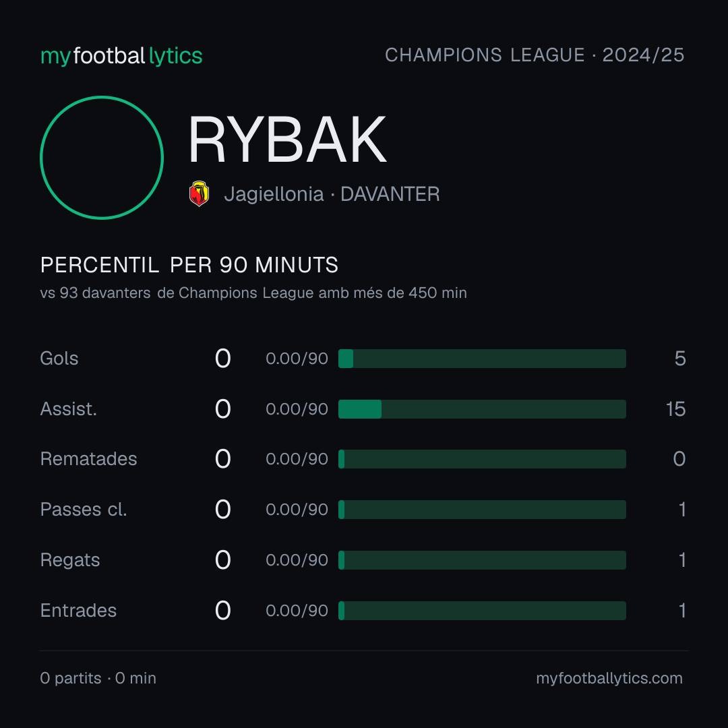Select the Champions League 2024/25 label
Image resolution: width=728 pixels, height=728 pixels.
point(535,55)
